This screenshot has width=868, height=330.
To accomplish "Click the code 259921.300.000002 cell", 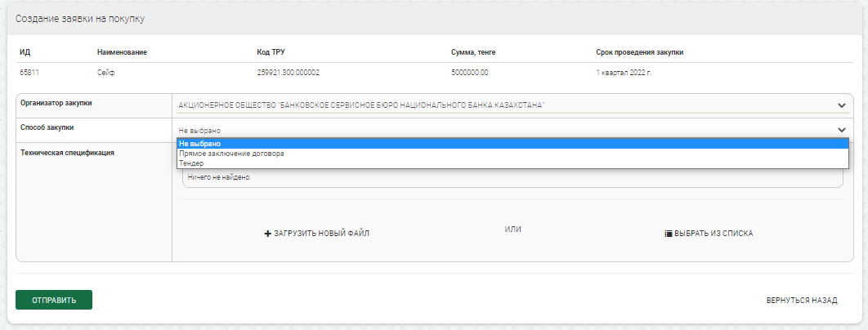I will pos(288,73).
